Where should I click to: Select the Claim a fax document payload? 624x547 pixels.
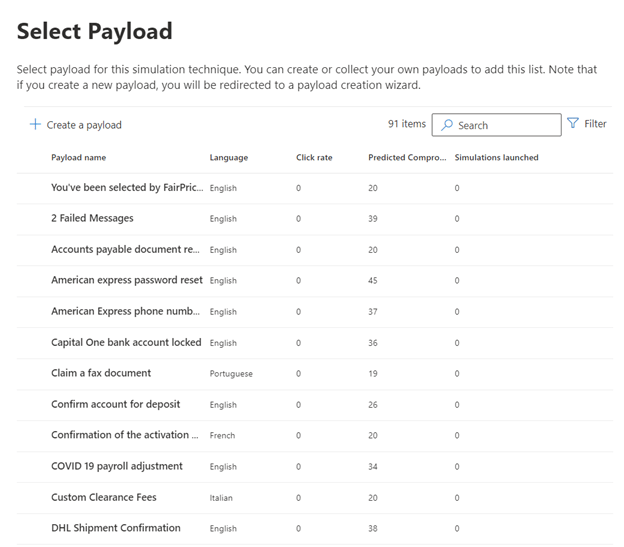(x=101, y=373)
